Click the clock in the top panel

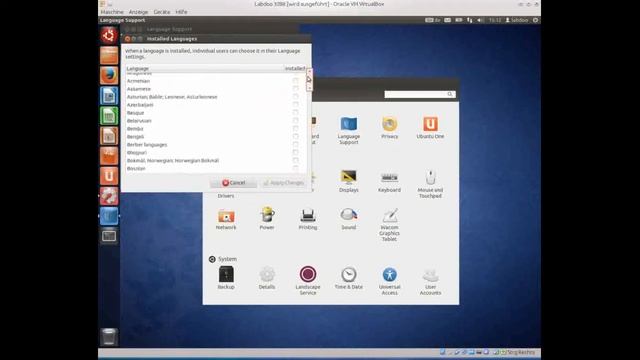(x=495, y=20)
